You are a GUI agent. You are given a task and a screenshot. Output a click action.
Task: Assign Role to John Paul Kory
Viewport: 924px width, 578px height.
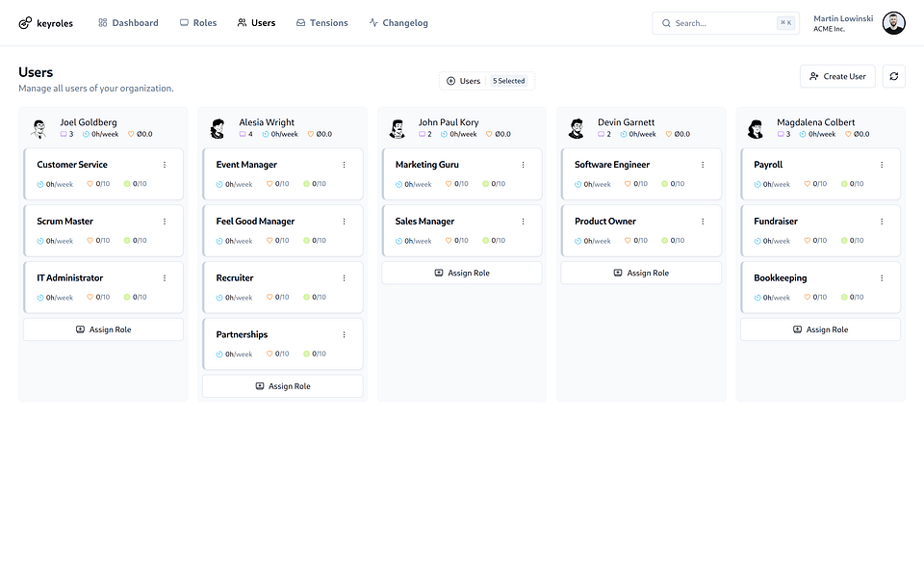coord(462,273)
